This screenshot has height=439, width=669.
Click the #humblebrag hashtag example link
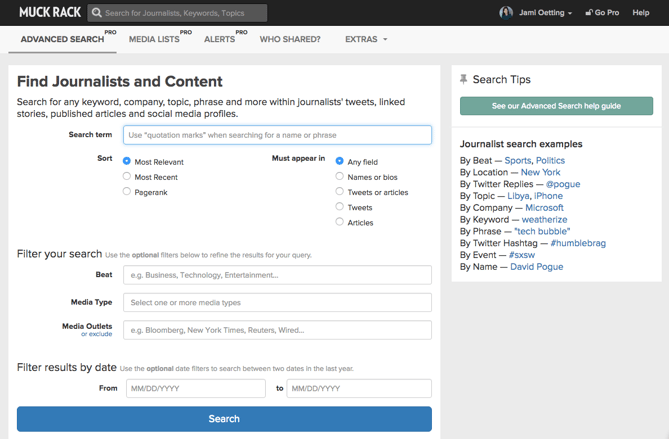click(578, 243)
